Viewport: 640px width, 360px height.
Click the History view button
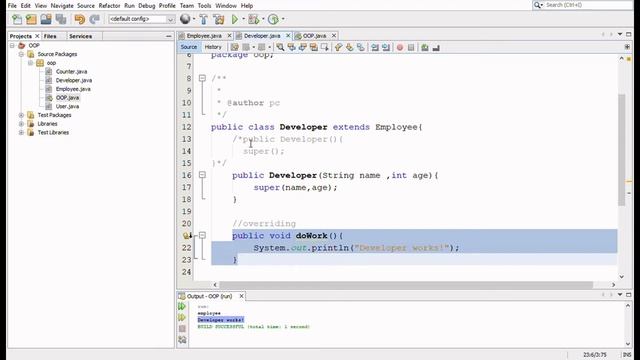pyautogui.click(x=213, y=47)
